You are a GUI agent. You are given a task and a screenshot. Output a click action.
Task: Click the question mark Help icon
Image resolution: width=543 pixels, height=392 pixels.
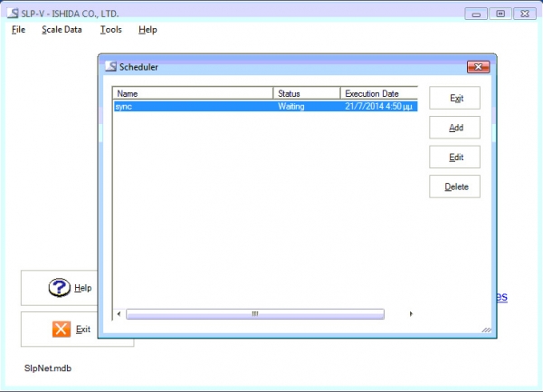(59, 288)
